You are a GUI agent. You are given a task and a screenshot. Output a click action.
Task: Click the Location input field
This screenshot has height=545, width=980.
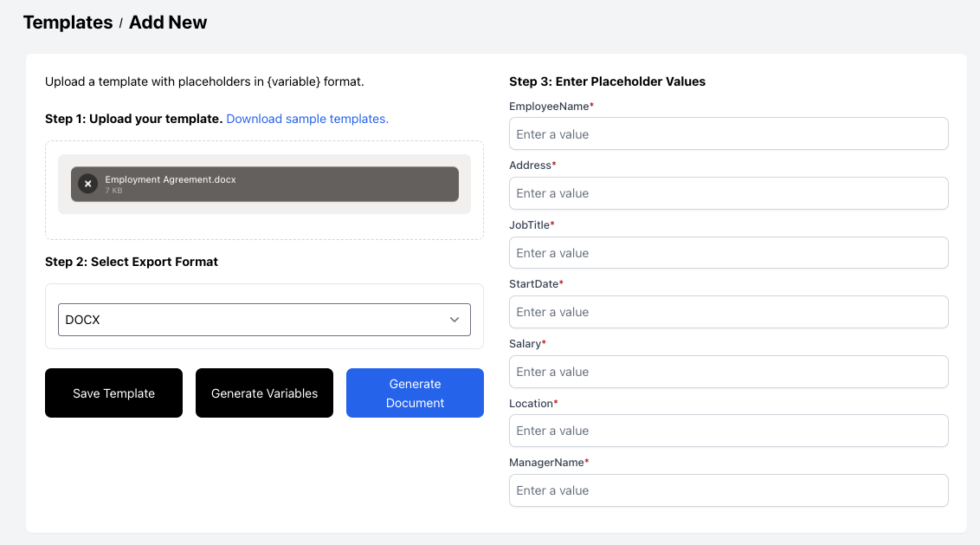coord(728,431)
